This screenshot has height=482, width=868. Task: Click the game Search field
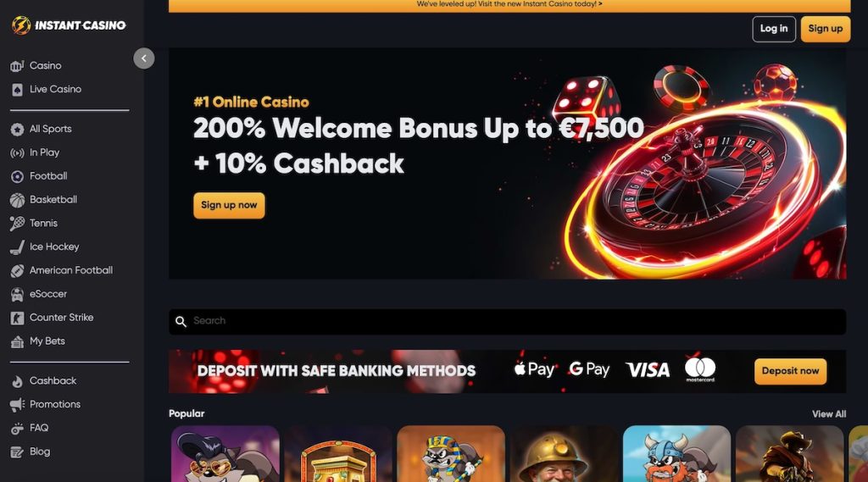(x=507, y=322)
